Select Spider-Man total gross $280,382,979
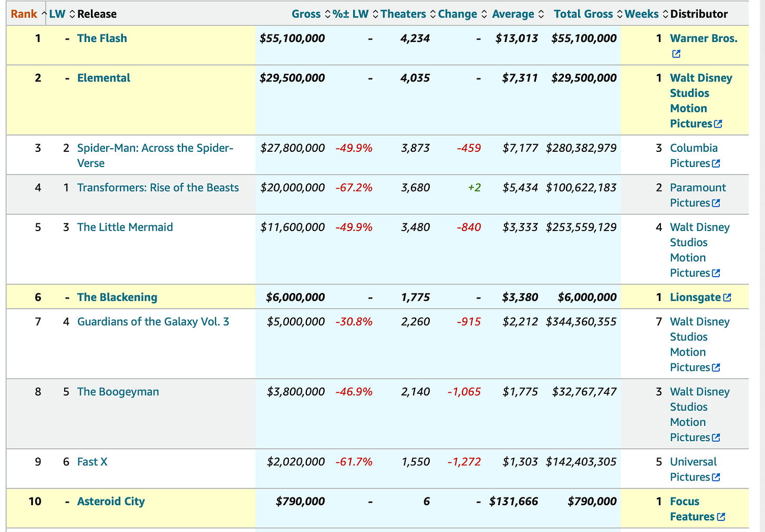Viewport: 765px width, 532px height. point(581,148)
